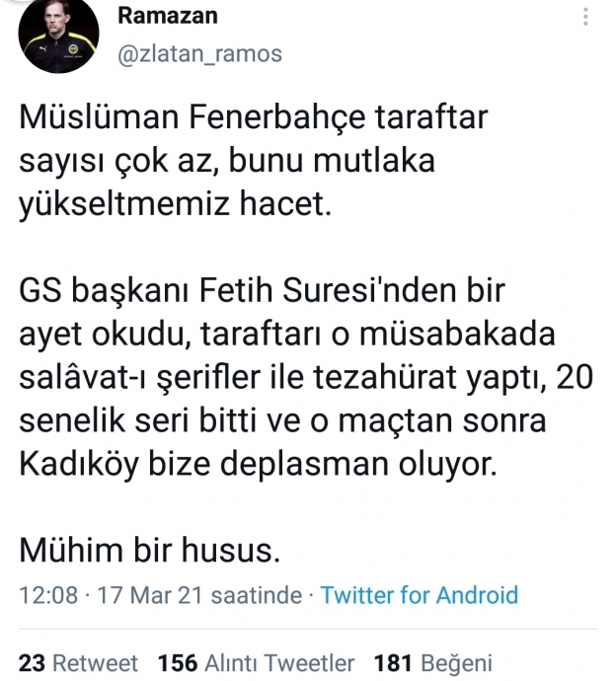Screen dimensions: 616x681
Task: Open the Twitter for Android source link
Action: (419, 594)
